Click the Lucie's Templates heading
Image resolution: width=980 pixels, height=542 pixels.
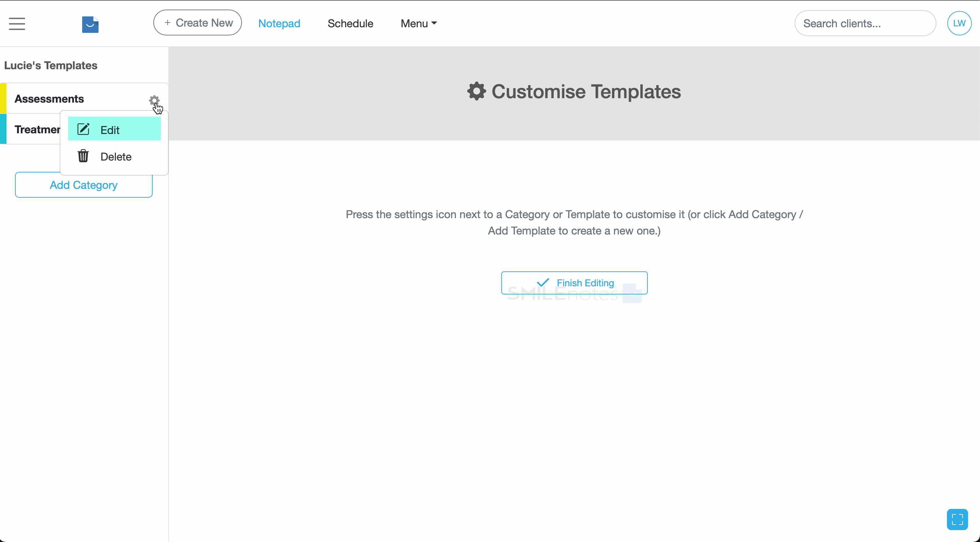pyautogui.click(x=50, y=65)
